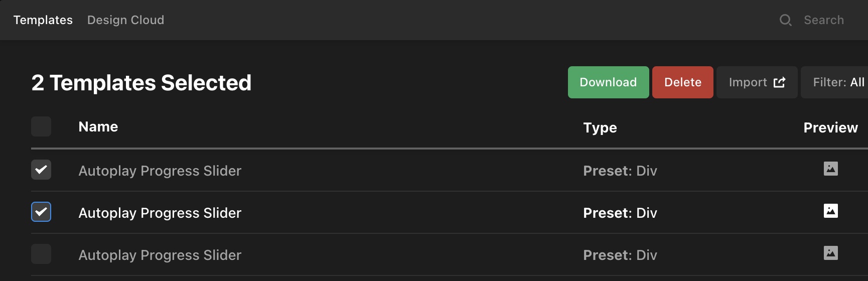Check the third Autoplay Progress Slider checkbox
Screen dimensions: 868x281
point(41,254)
